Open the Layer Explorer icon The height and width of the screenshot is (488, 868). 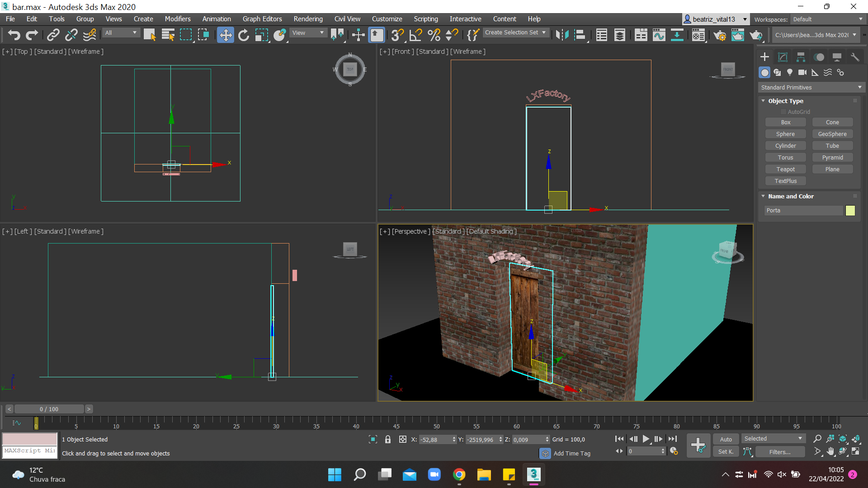(x=620, y=35)
